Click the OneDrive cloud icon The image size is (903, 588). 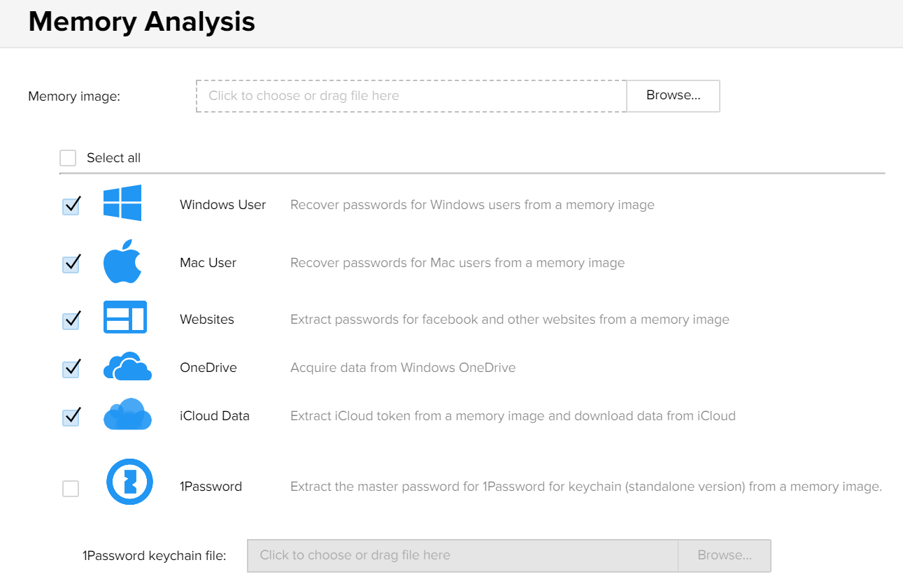pyautogui.click(x=127, y=367)
